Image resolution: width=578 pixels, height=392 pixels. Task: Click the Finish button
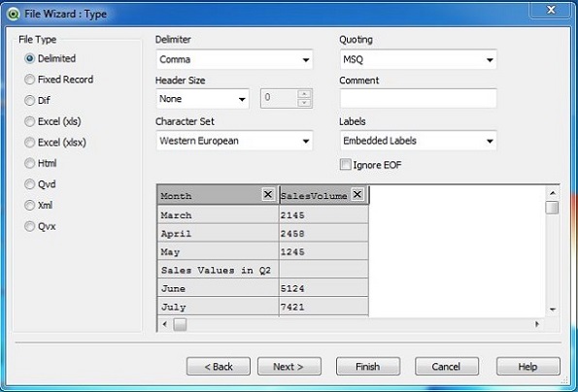pos(368,366)
